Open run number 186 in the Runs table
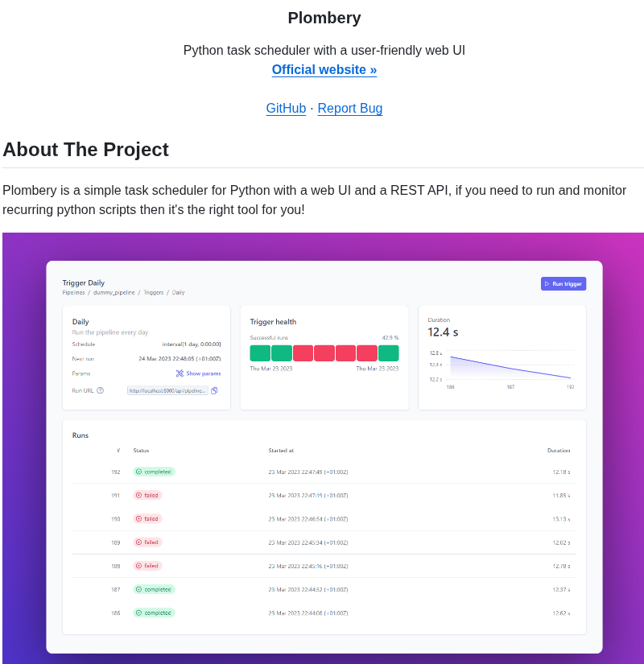The width and height of the screenshot is (644, 664). pyautogui.click(x=115, y=613)
